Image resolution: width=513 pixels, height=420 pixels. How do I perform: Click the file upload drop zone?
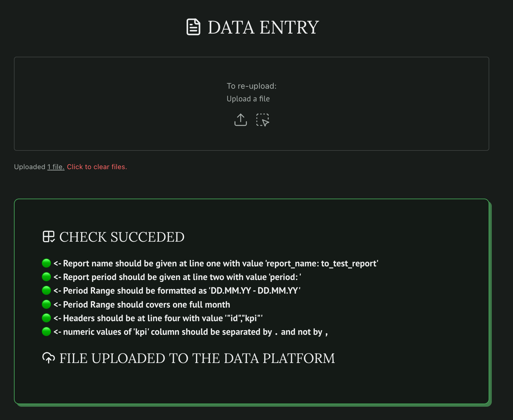coord(127,105)
